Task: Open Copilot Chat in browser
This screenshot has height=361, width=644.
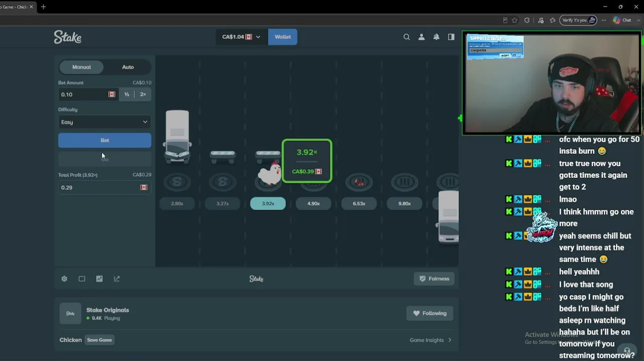Action: click(622, 20)
